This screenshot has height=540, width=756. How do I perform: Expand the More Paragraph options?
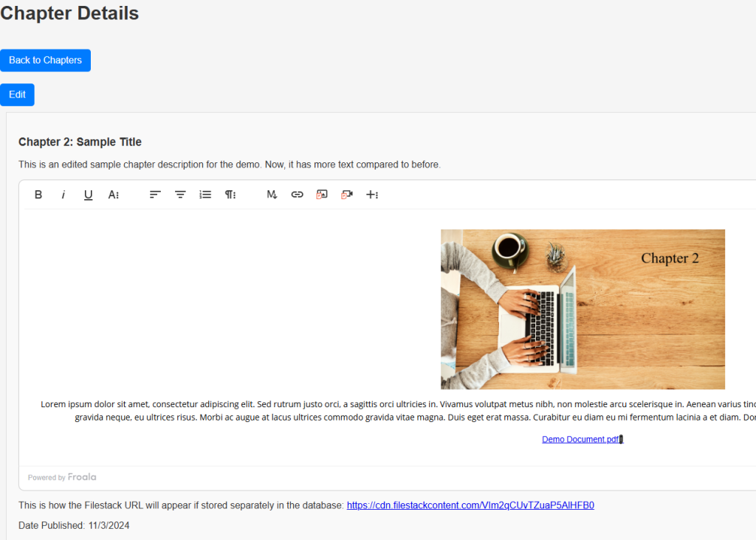(230, 195)
